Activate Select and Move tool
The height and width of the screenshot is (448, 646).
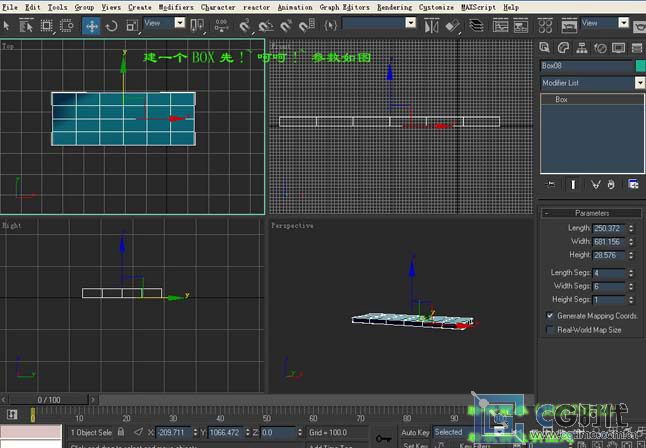(x=91, y=26)
